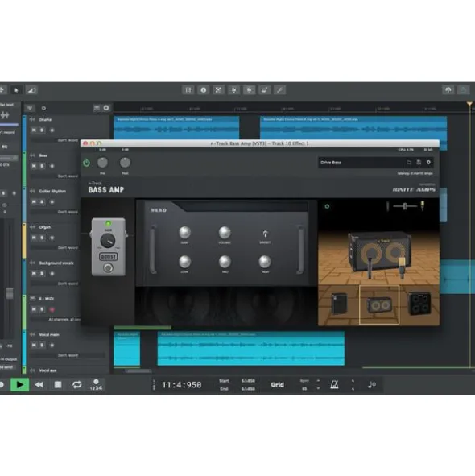This screenshot has width=475, height=476.
Task: Select the Background vocals track name
Action: pyautogui.click(x=56, y=263)
